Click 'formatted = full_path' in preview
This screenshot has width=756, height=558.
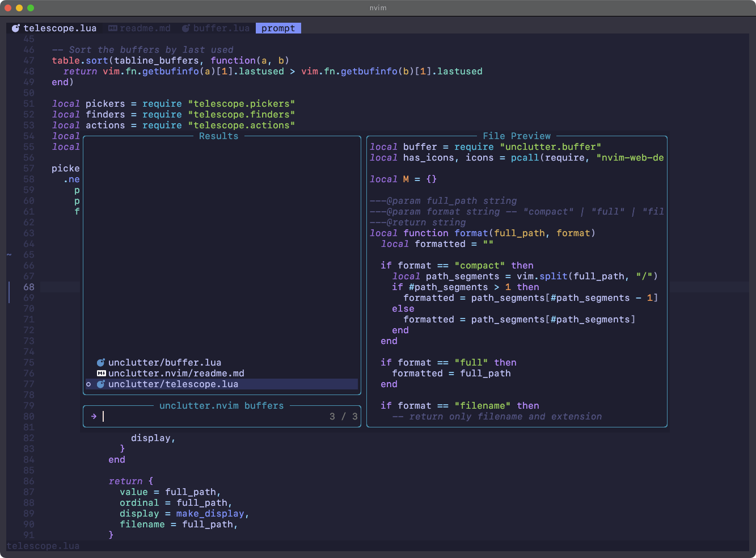tap(451, 374)
